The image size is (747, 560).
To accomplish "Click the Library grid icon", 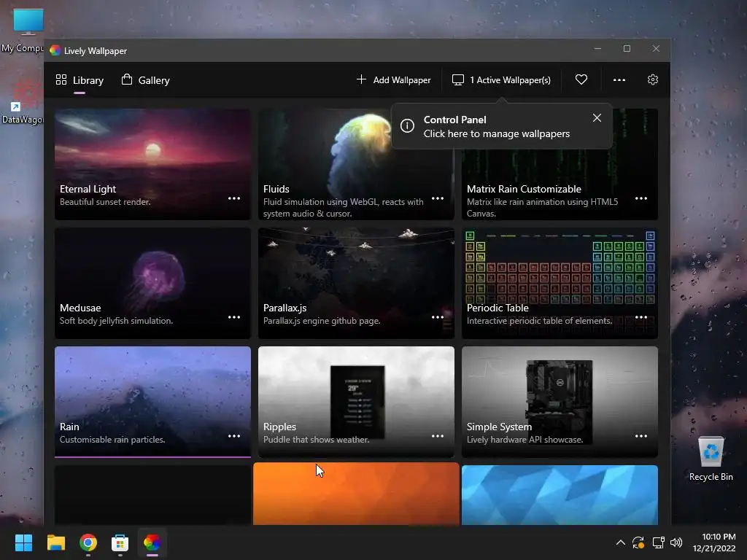I will pos(61,79).
